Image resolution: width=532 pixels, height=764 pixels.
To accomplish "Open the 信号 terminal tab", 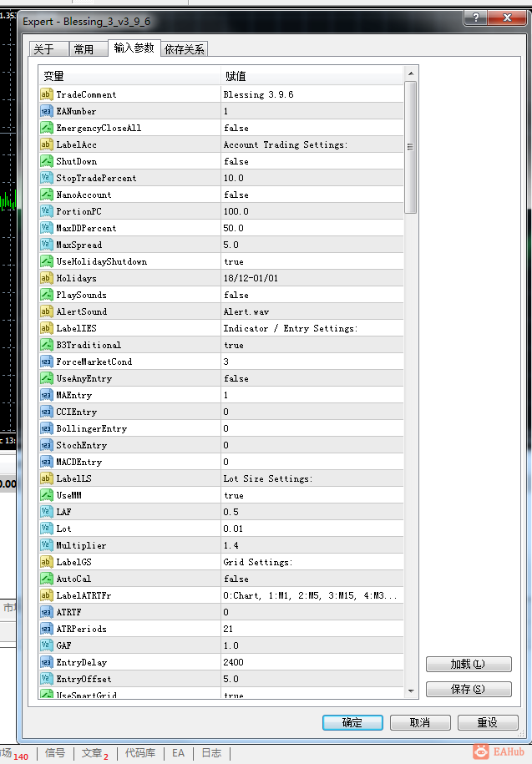I will coord(55,753).
